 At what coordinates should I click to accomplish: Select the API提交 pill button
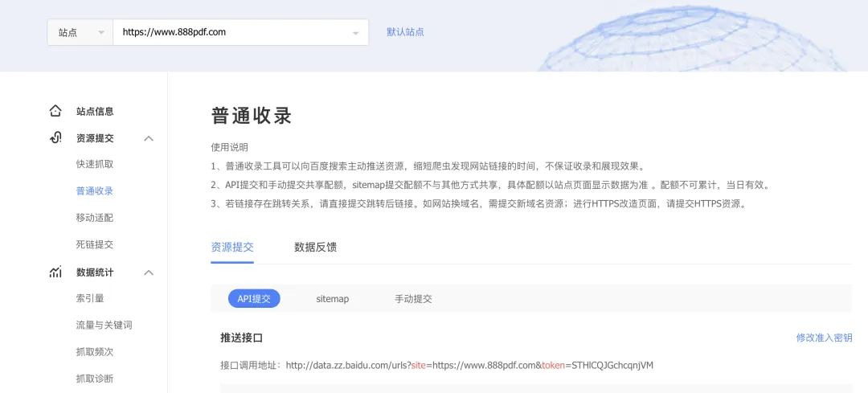(x=254, y=299)
